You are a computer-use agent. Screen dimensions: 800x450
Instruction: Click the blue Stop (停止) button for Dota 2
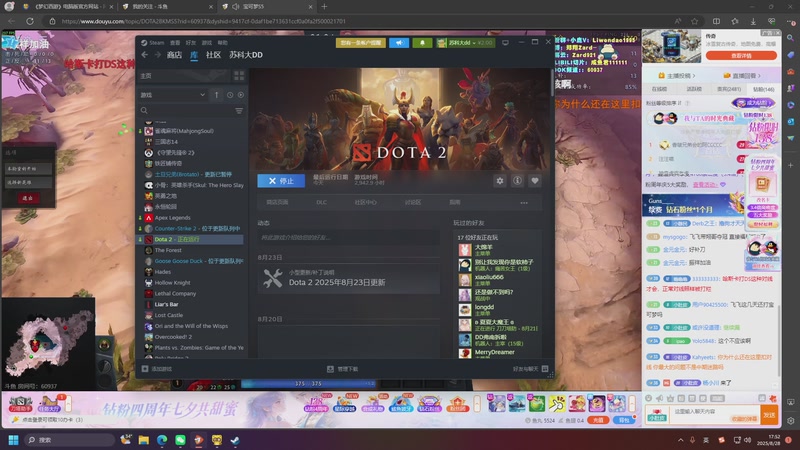pyautogui.click(x=281, y=181)
